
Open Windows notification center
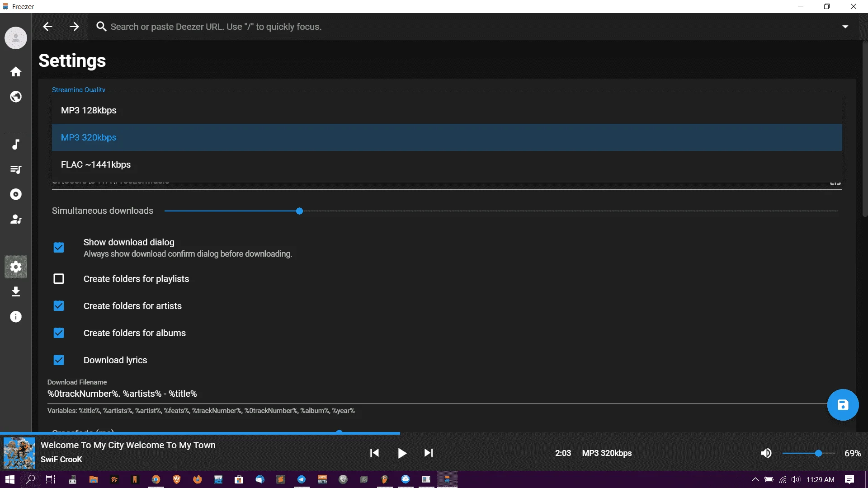849,479
